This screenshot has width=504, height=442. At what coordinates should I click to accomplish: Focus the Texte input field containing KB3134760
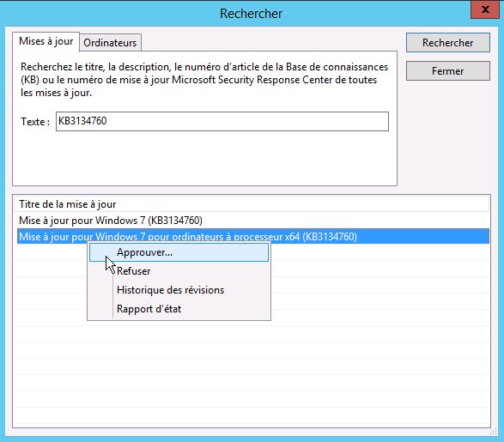222,121
